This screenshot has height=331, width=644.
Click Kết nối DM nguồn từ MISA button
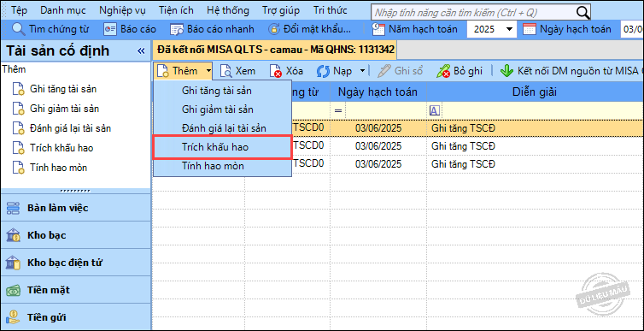click(x=571, y=71)
